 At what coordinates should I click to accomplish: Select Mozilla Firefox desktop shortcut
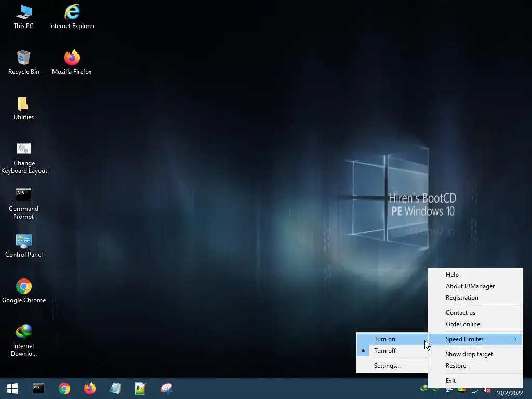tap(72, 62)
